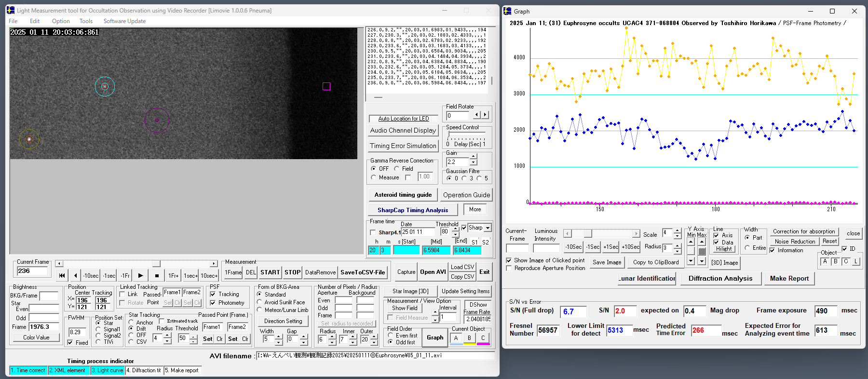Open the Option menu
The width and height of the screenshot is (868, 379).
coord(61,21)
